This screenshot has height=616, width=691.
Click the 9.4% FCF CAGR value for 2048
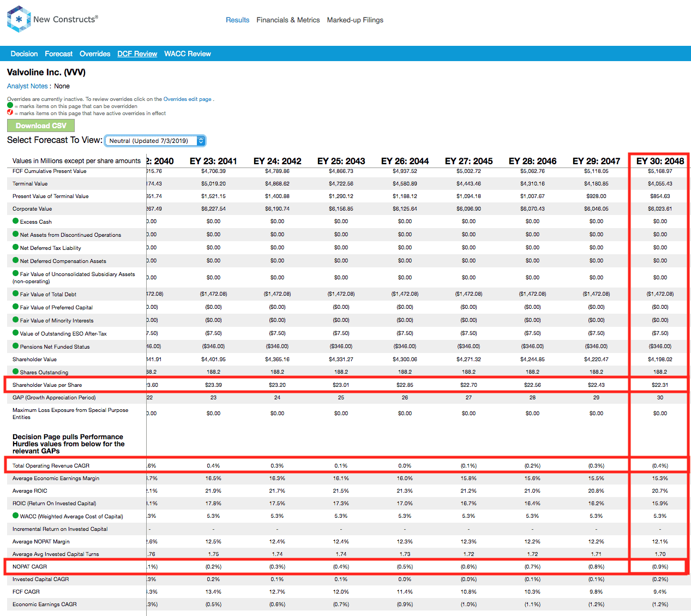coord(660,591)
